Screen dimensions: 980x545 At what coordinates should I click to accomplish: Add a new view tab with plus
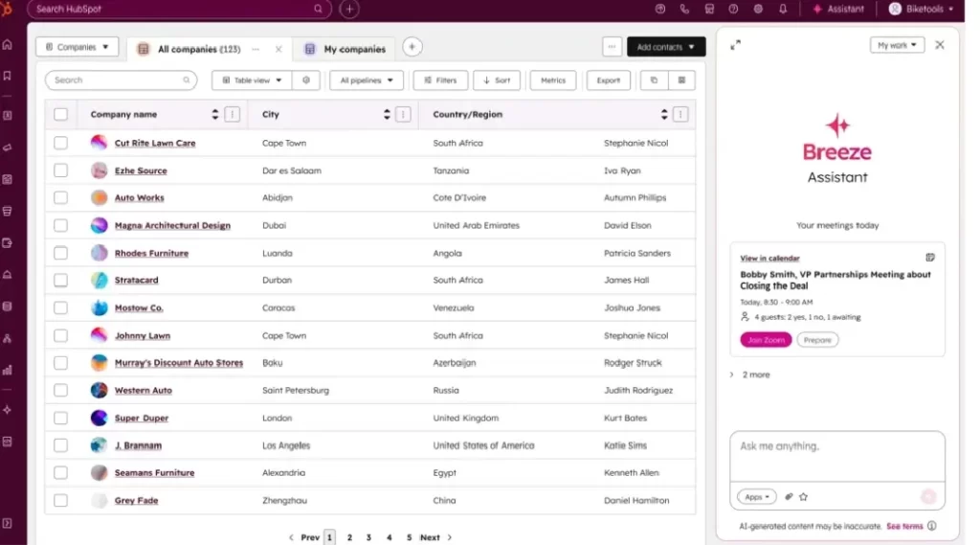412,47
